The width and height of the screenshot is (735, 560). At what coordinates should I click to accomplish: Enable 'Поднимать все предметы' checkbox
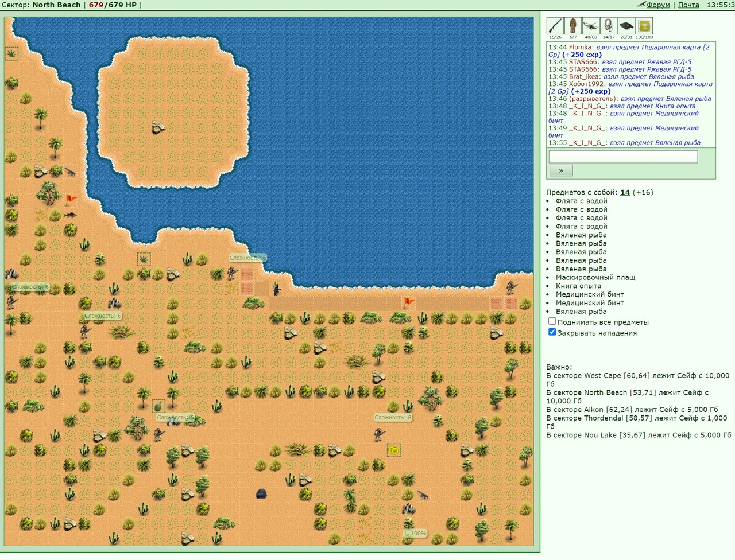pos(552,321)
